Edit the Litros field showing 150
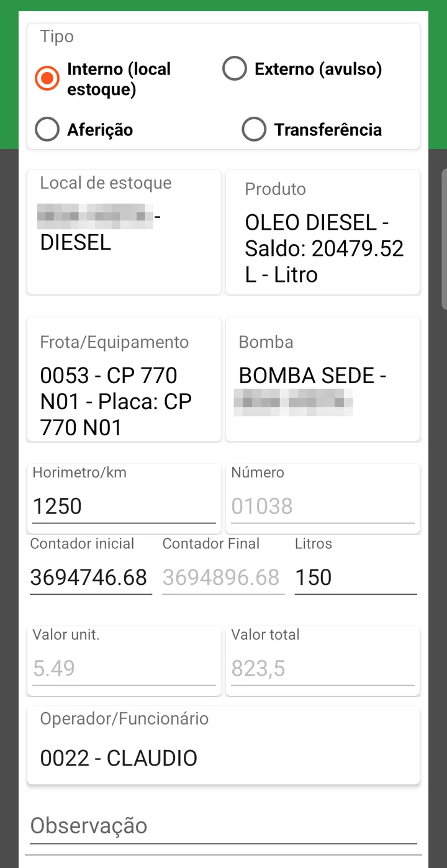This screenshot has height=868, width=447. coord(356,578)
